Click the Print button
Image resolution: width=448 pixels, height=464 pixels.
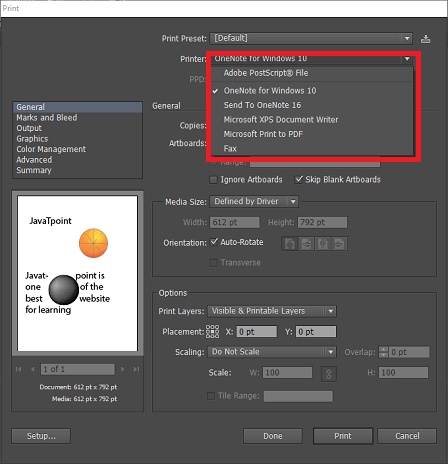(343, 436)
